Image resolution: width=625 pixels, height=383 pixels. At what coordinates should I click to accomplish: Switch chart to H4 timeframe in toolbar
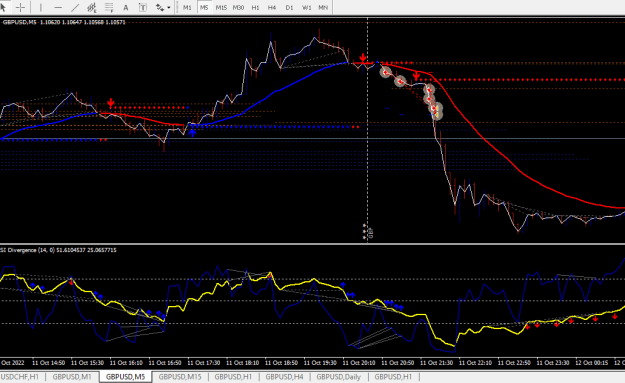pos(272,7)
